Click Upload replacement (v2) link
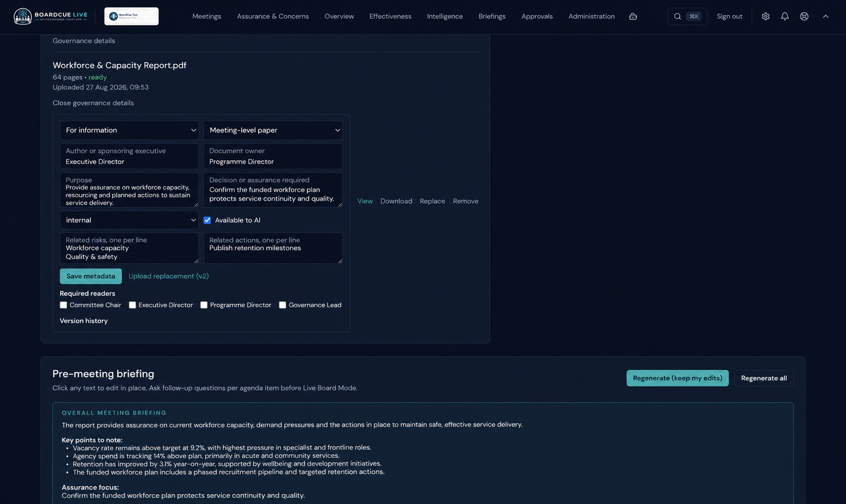This screenshot has height=504, width=846. click(x=169, y=276)
